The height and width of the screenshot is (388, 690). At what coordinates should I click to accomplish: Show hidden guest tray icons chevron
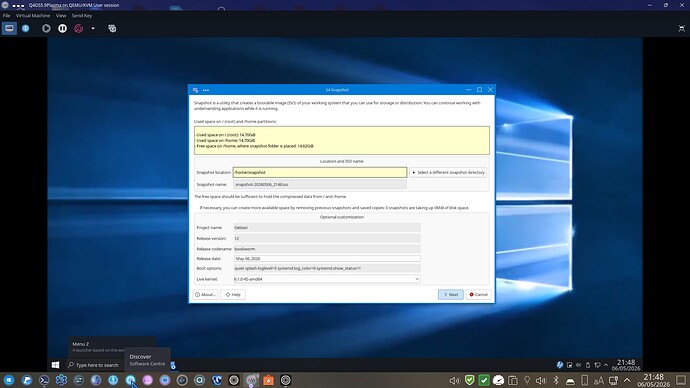click(x=606, y=365)
